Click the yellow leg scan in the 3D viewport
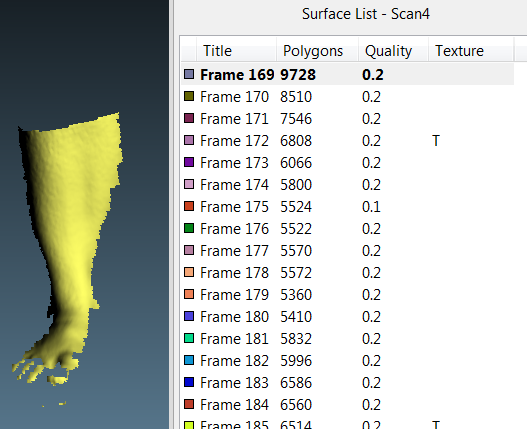This screenshot has width=527, height=429. click(72, 219)
